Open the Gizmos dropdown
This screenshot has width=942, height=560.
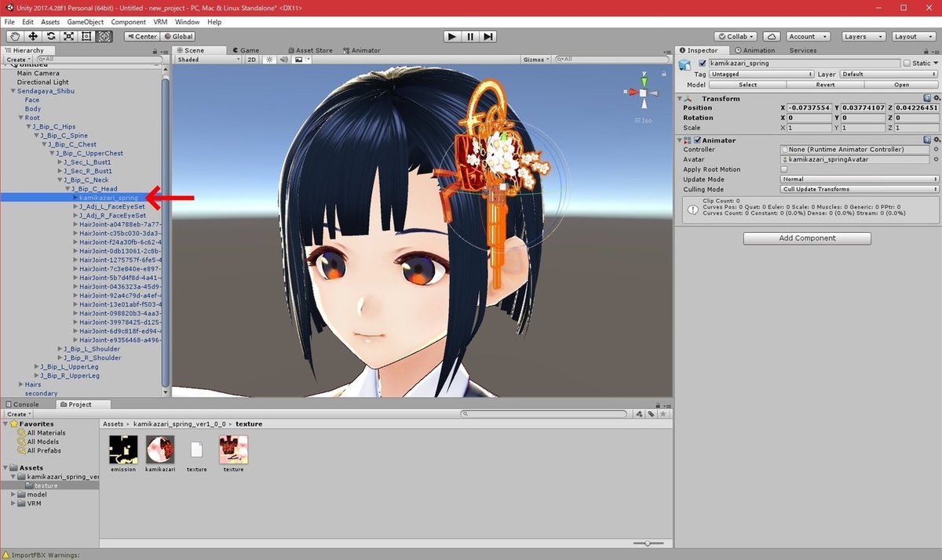[536, 60]
